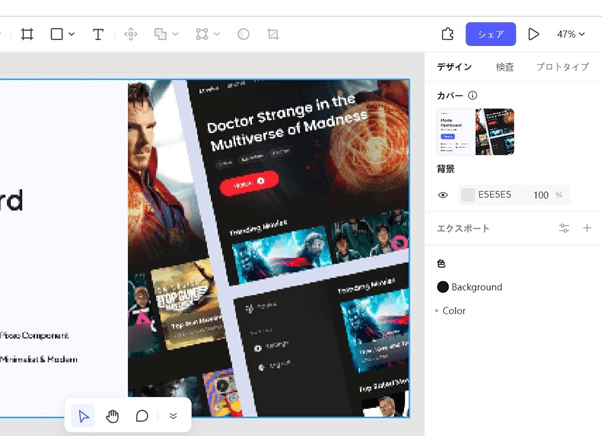602x436 pixels.
Task: Click the black Background color swatch
Action: (x=443, y=287)
